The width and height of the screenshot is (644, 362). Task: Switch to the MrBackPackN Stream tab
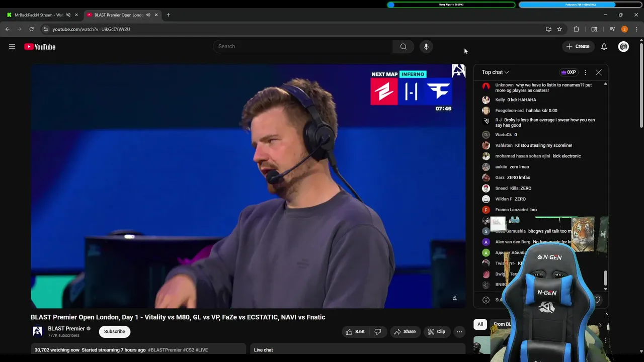(x=38, y=15)
